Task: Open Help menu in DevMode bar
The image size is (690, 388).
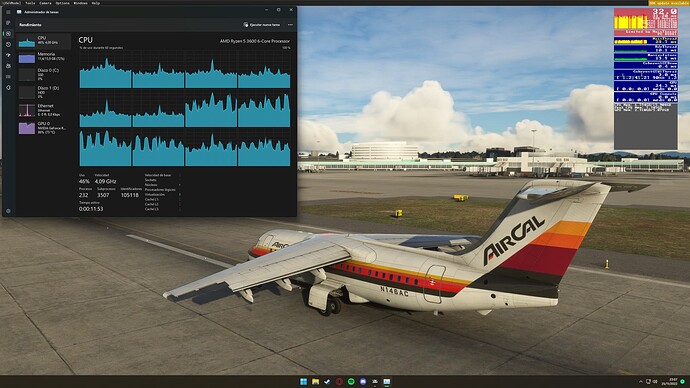Action: (x=95, y=3)
